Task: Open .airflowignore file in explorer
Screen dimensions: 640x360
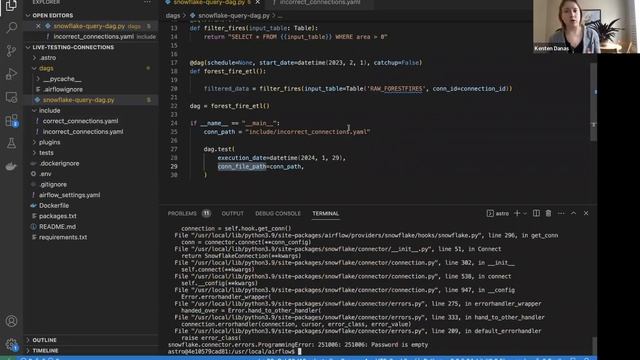Action: [63, 89]
